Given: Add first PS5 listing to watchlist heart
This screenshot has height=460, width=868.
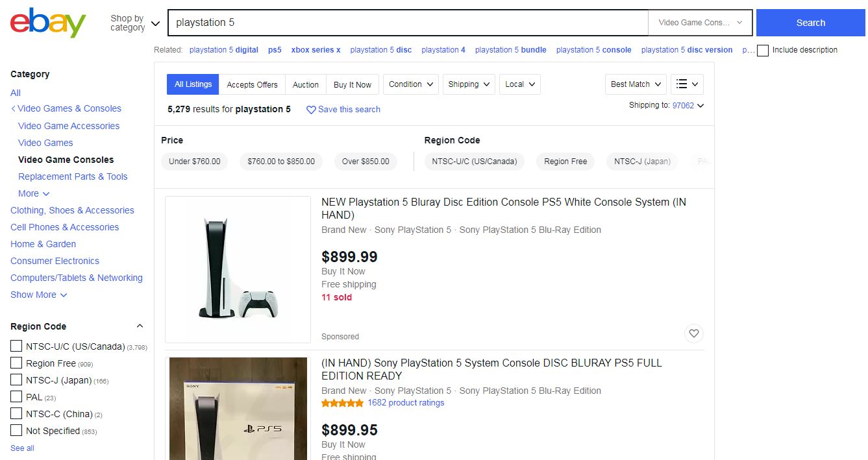Looking at the screenshot, I should pyautogui.click(x=694, y=333).
